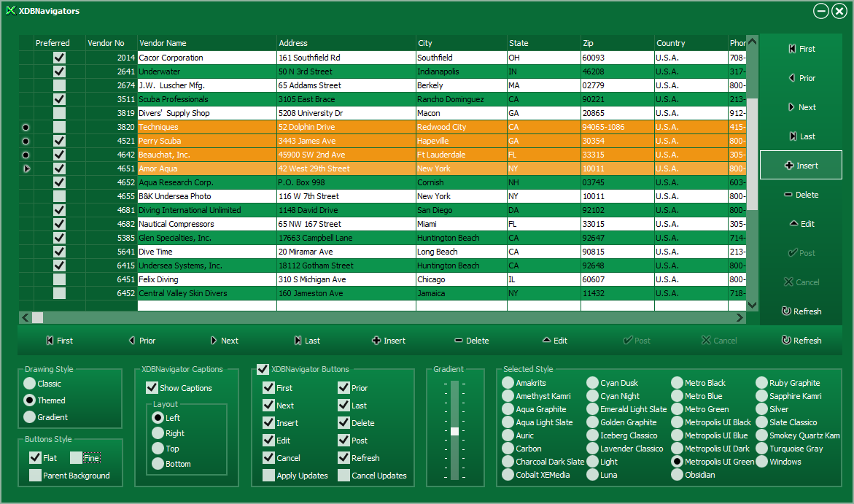Click Edit in the vertical navigator
The image size is (854, 504).
coord(801,224)
